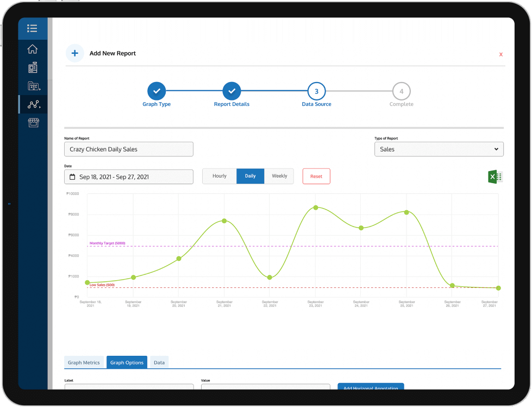Click the Reset button
The width and height of the screenshot is (532, 408).
[x=316, y=176]
